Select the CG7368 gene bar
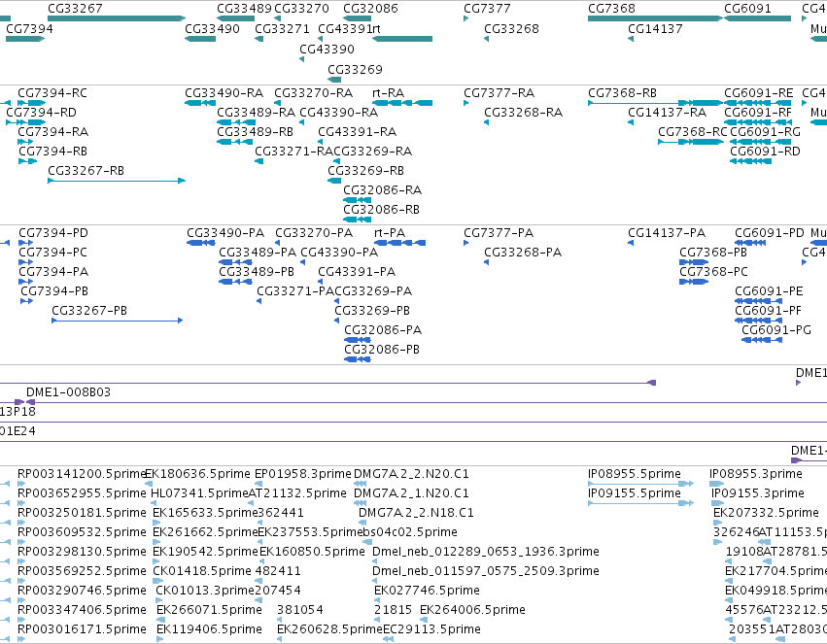This screenshot has height=644, width=827. (x=655, y=18)
